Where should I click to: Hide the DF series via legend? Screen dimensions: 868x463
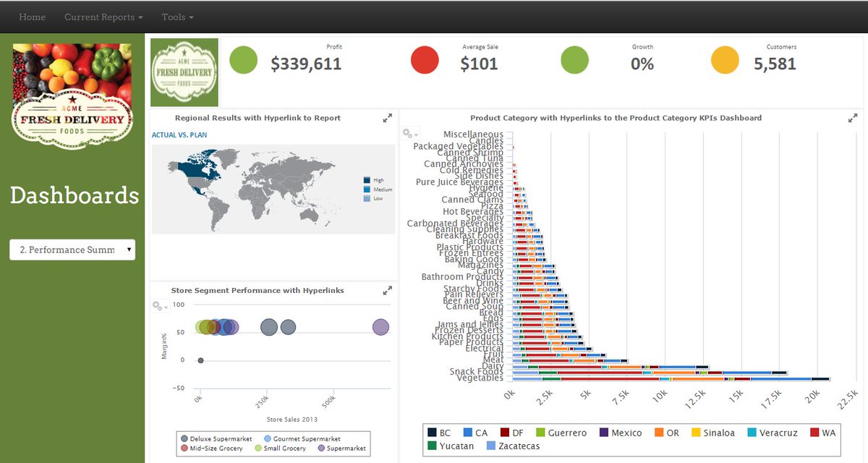click(511, 433)
